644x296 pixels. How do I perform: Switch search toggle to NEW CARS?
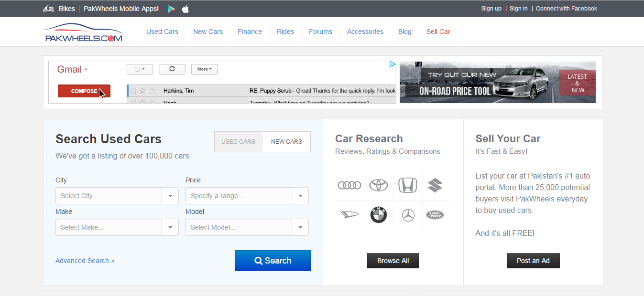click(286, 142)
